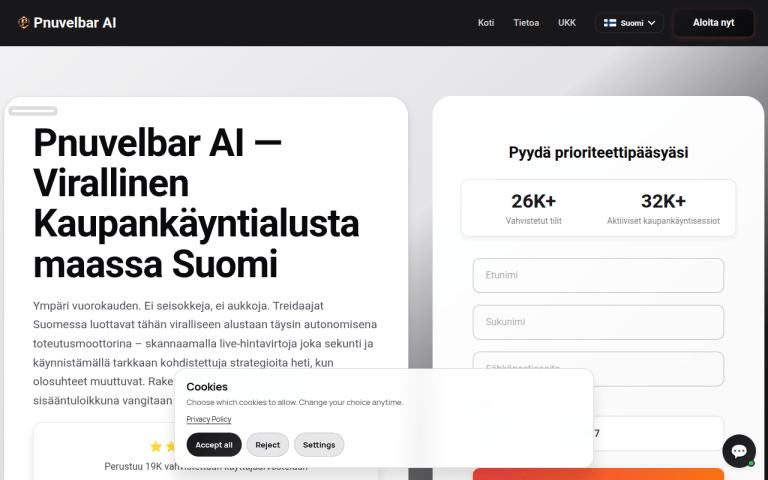768x480 pixels.
Task: Click the Pnuvelbar AI brand name
Action: [75, 23]
